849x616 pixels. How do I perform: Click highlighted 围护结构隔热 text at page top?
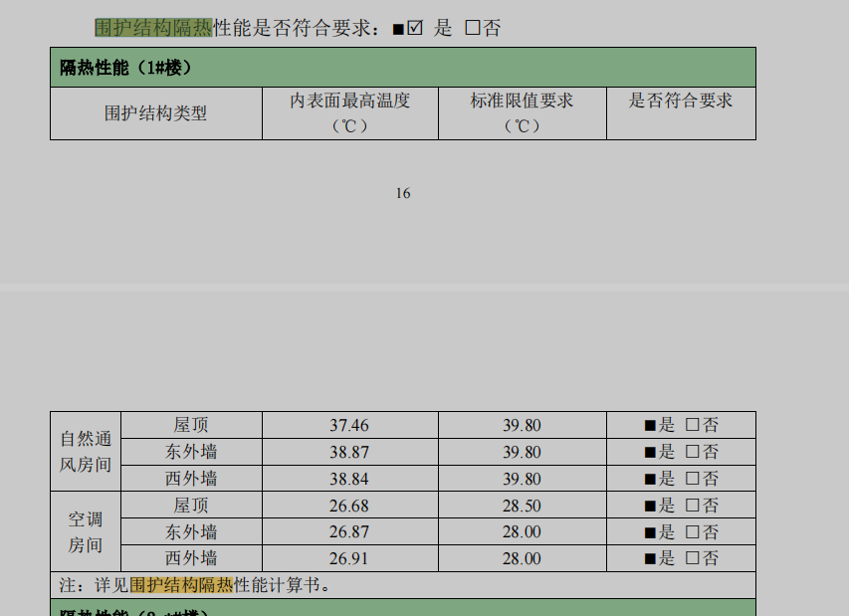[153, 28]
